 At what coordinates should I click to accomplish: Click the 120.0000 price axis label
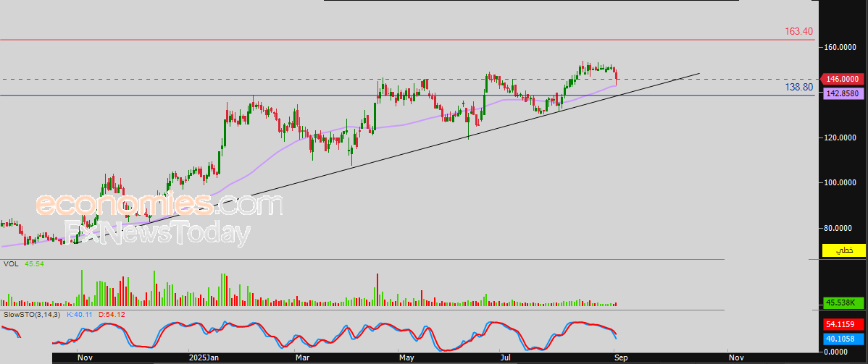click(x=842, y=137)
